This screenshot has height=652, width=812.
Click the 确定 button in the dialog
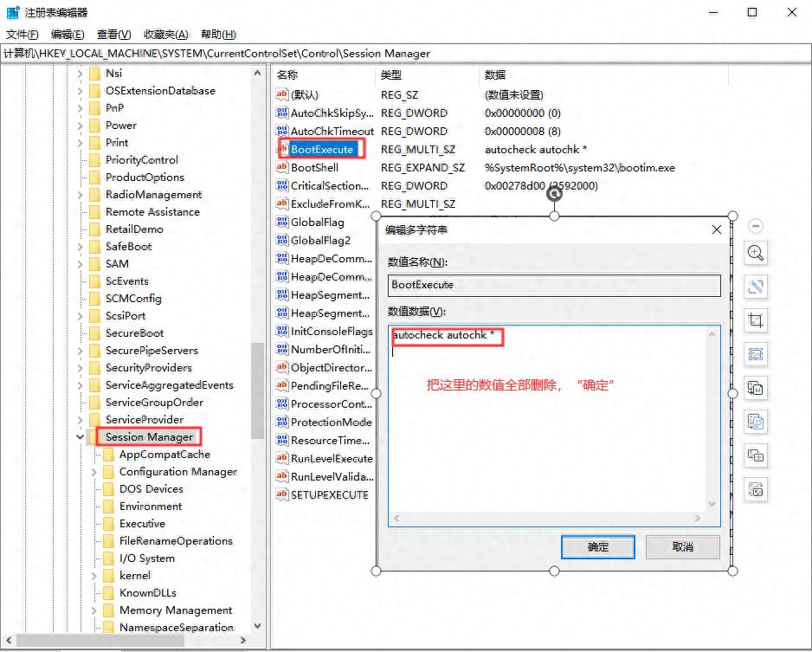[597, 546]
